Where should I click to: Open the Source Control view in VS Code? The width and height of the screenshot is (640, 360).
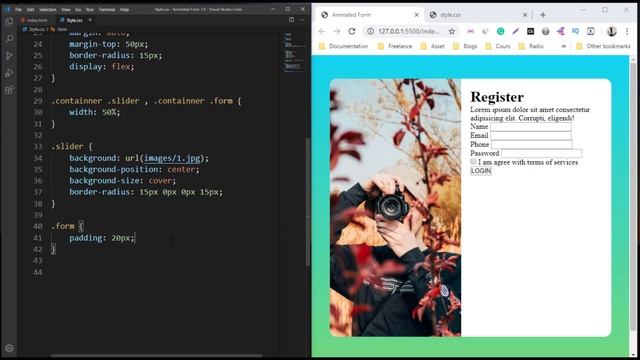[x=9, y=56]
